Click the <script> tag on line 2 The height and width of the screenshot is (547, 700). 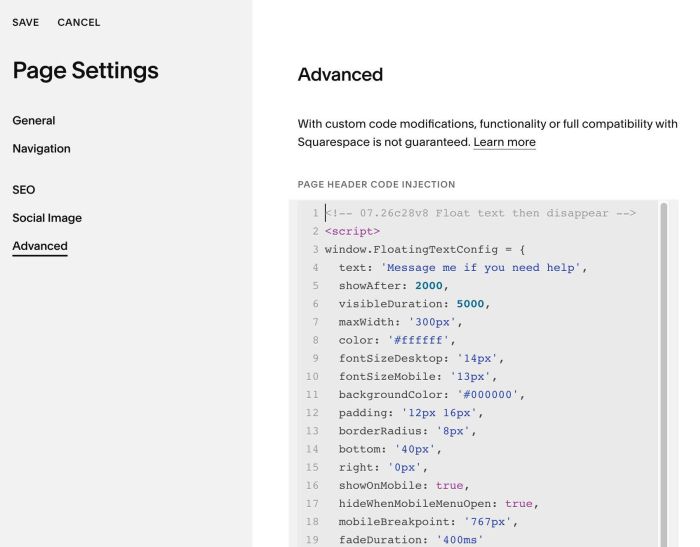pos(353,231)
